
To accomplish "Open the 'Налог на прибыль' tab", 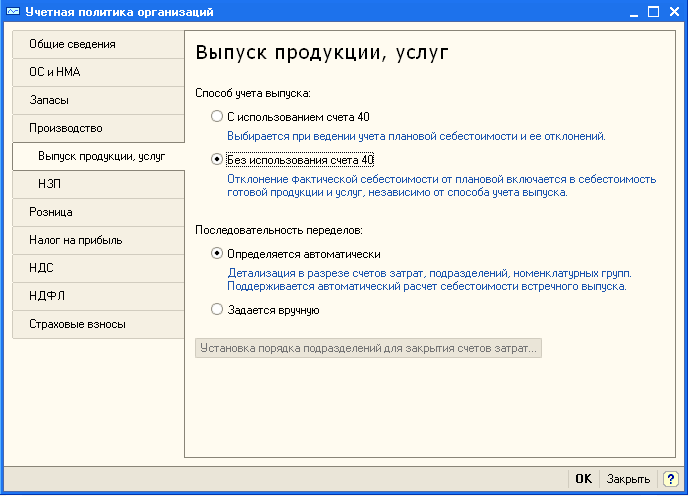I will tap(98, 241).
